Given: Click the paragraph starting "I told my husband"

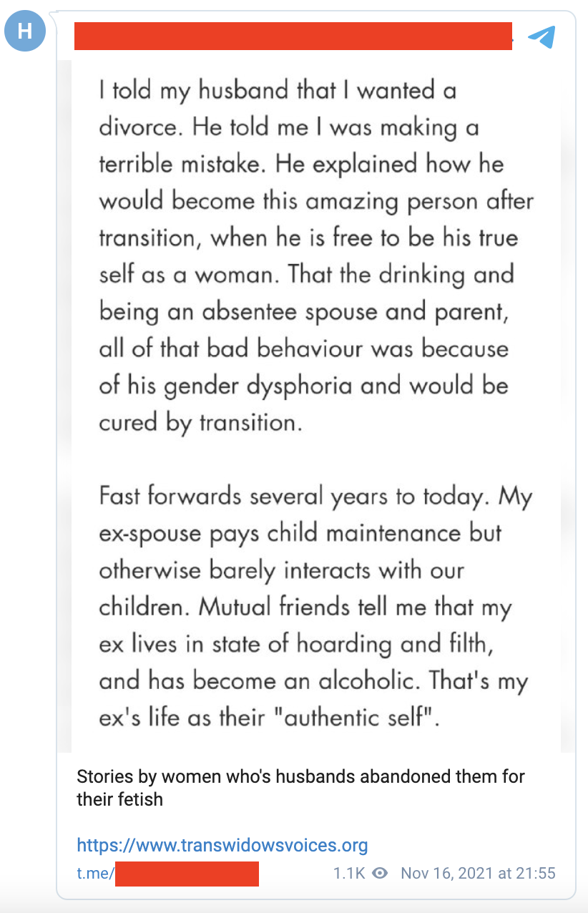Looking at the screenshot, I should point(315,256).
